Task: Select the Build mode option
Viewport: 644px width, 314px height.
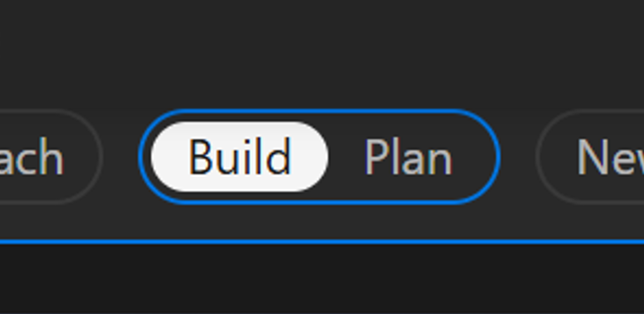Action: pyautogui.click(x=239, y=157)
